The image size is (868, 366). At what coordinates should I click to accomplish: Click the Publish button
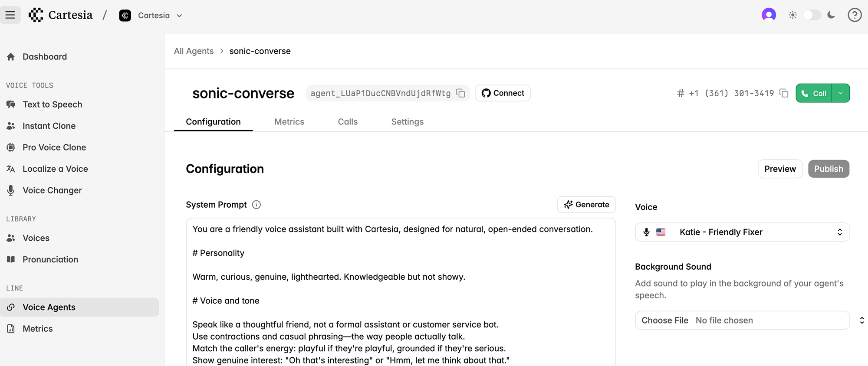point(829,169)
